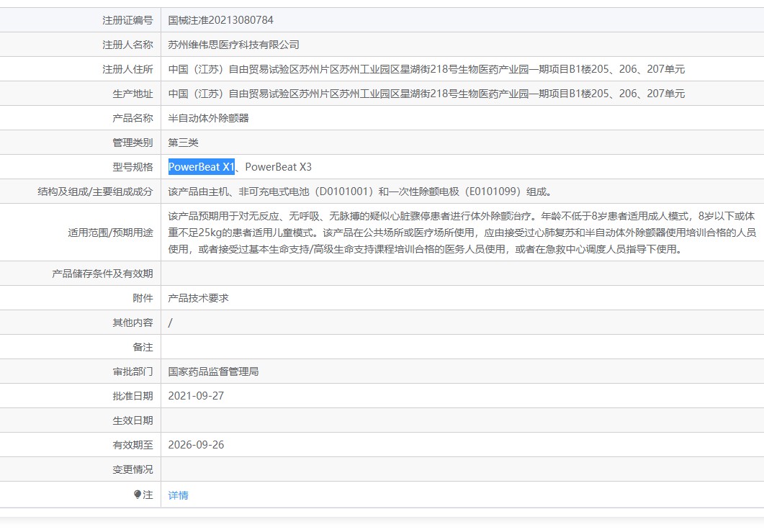Viewport: 764px width, 532px height.
Task: Click the 管理类别 label
Action: 132,143
